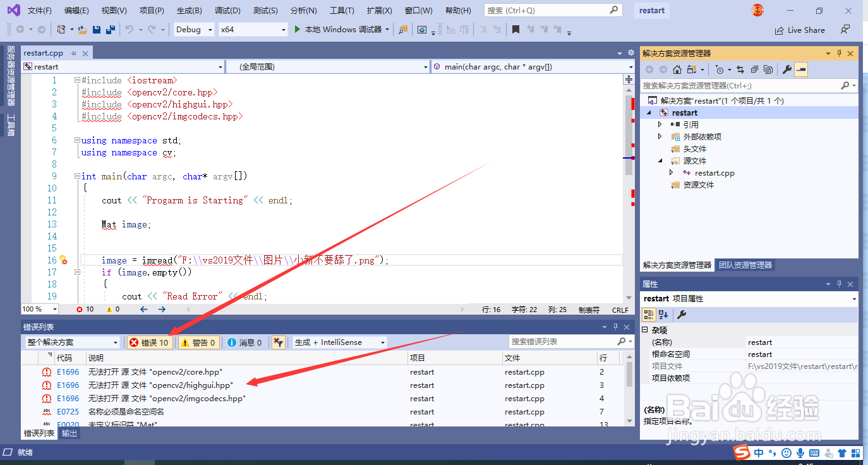Toggle the build IntelliSense error filter icon
The width and height of the screenshot is (868, 465).
pos(278,342)
